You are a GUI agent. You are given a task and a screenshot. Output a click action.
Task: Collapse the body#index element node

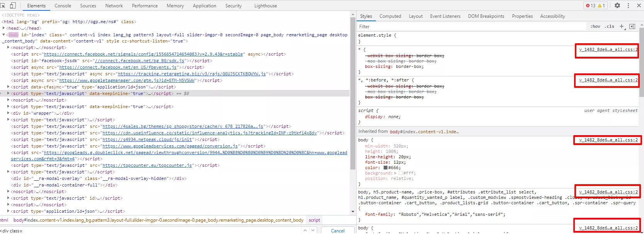[x=4, y=35]
